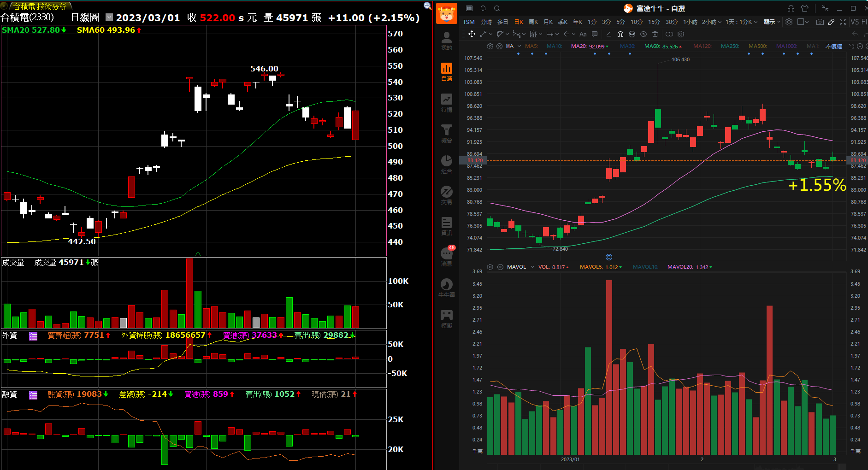This screenshot has width=868, height=470.
Task: Open 消息 messages with 48 badge
Action: click(446, 257)
